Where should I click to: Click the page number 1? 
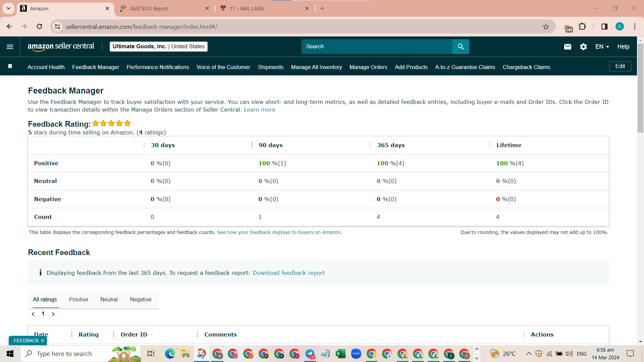pyautogui.click(x=43, y=314)
